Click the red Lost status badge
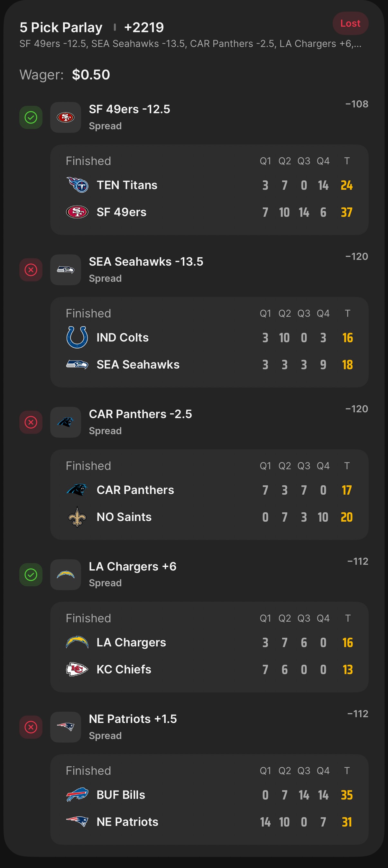The width and height of the screenshot is (388, 868). point(350,23)
